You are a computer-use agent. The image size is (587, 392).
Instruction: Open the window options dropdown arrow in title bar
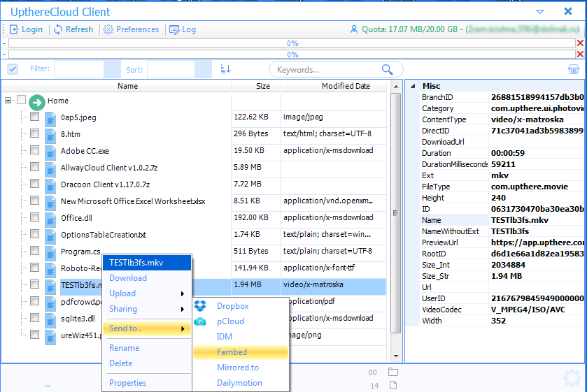point(540,12)
